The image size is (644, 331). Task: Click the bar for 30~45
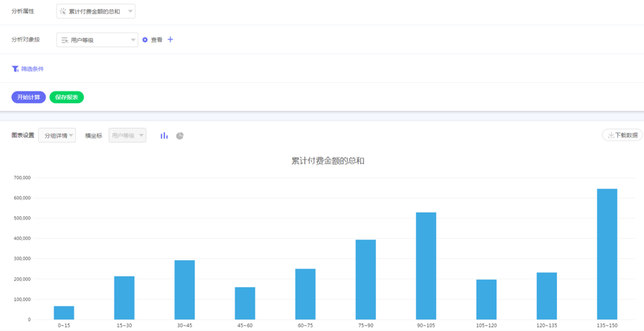click(x=185, y=290)
